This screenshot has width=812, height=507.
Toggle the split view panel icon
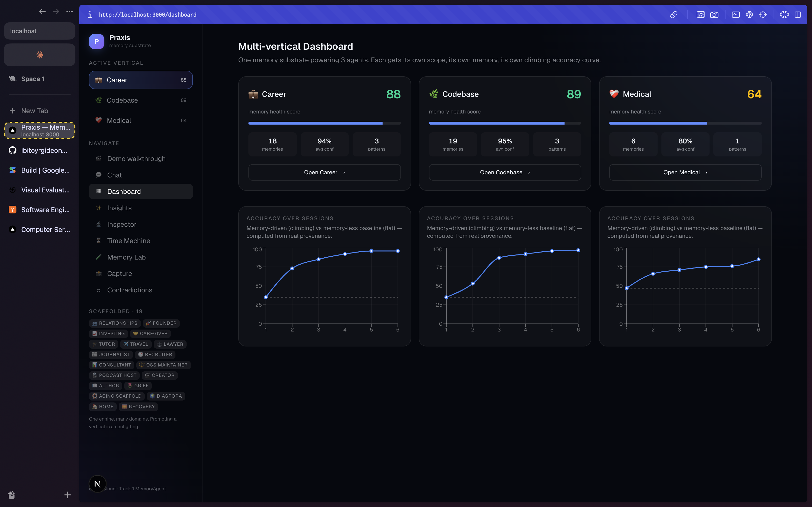[x=798, y=14]
